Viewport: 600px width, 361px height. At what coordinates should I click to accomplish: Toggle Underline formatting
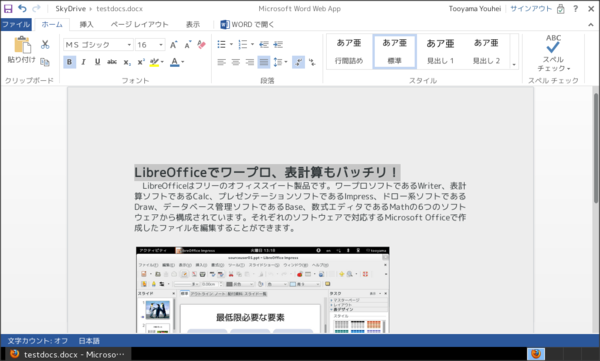coord(97,62)
